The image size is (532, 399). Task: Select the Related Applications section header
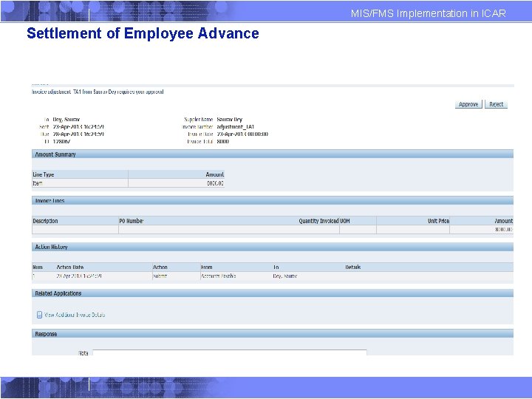click(273, 293)
